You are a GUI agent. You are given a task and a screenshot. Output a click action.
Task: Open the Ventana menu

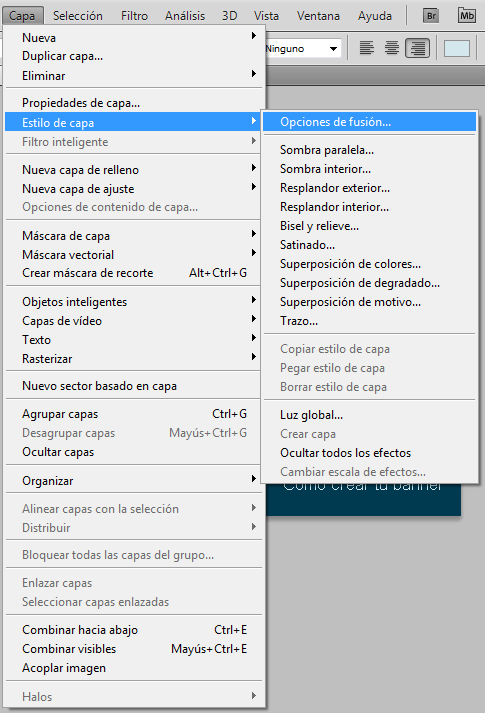coord(318,16)
